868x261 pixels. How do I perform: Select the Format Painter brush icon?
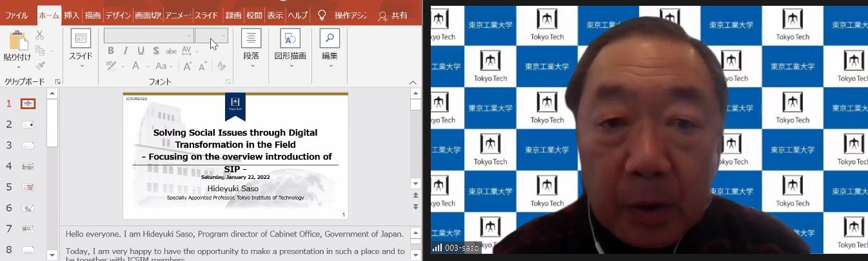[x=40, y=66]
